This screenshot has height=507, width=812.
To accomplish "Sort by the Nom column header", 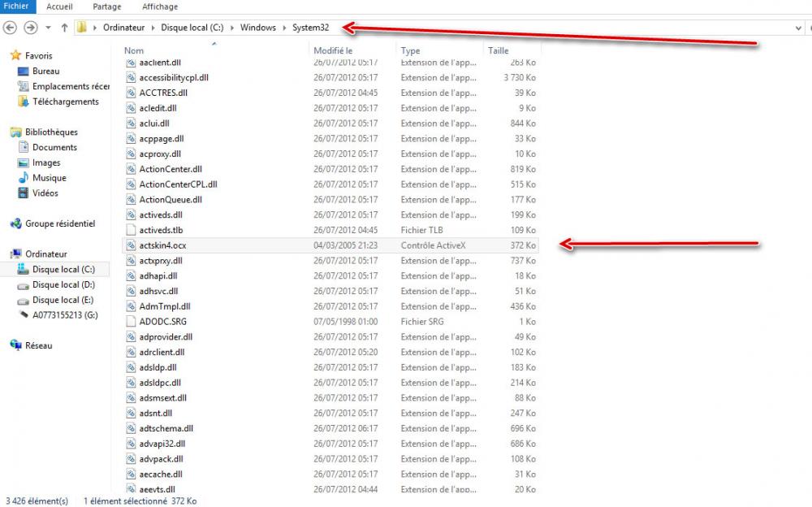I will click(x=134, y=50).
